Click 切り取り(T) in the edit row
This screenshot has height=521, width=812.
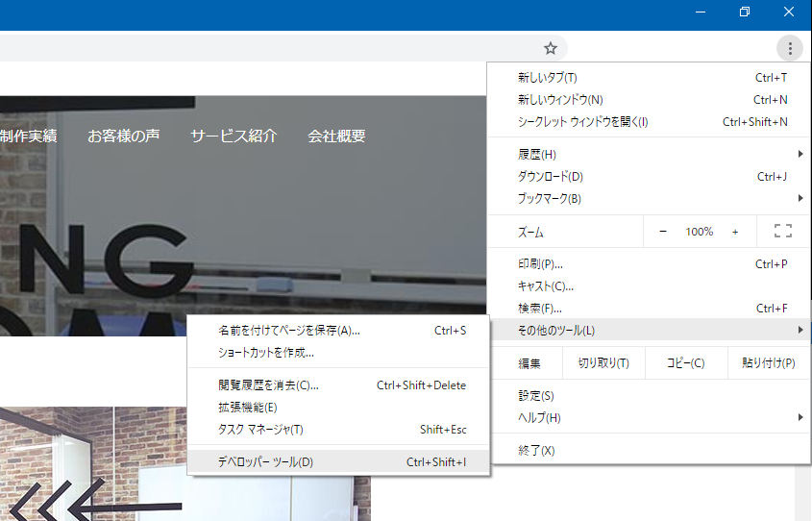coord(603,363)
